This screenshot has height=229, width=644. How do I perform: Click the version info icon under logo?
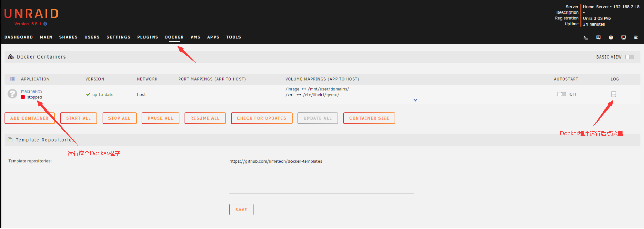point(45,24)
